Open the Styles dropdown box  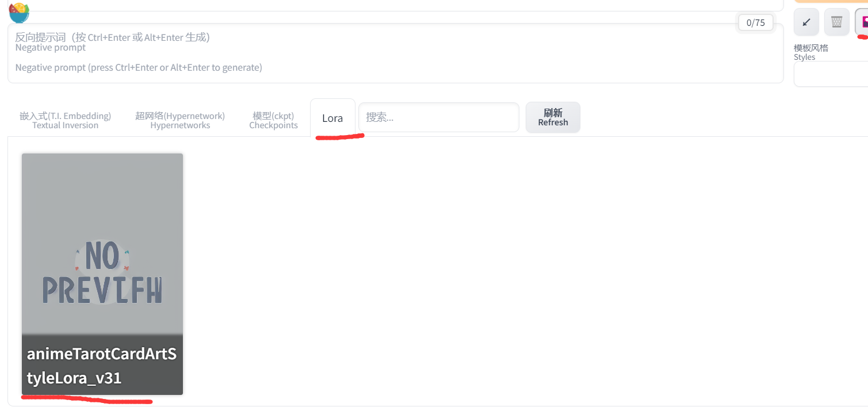pyautogui.click(x=831, y=74)
